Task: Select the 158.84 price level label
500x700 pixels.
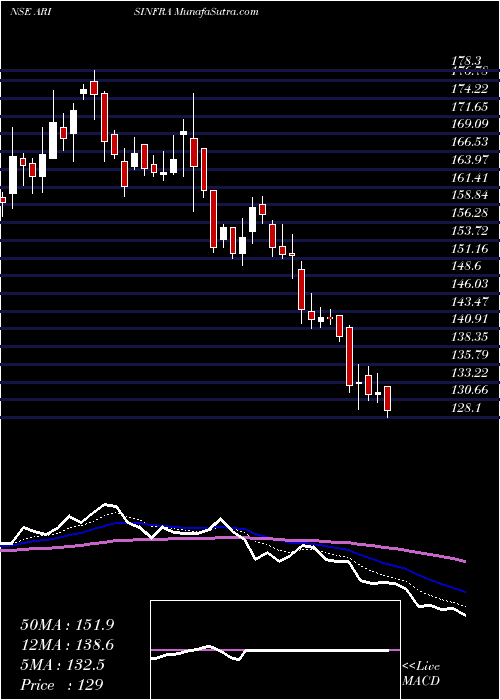Action: coord(470,196)
